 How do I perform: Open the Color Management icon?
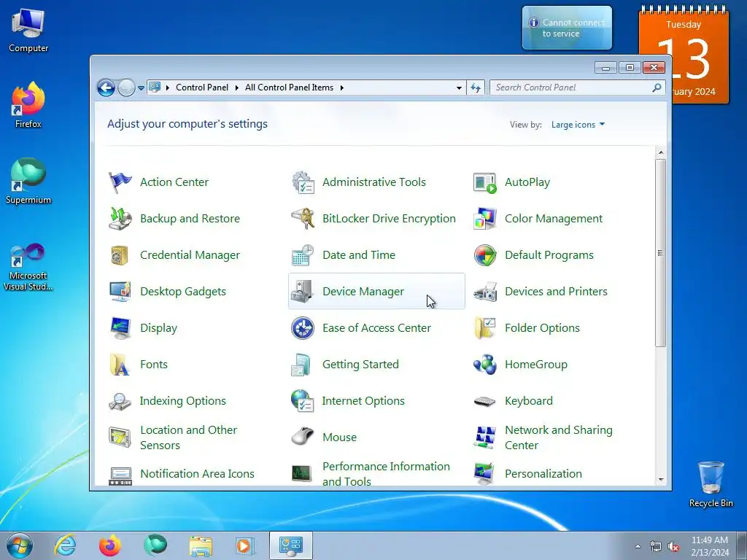click(485, 219)
